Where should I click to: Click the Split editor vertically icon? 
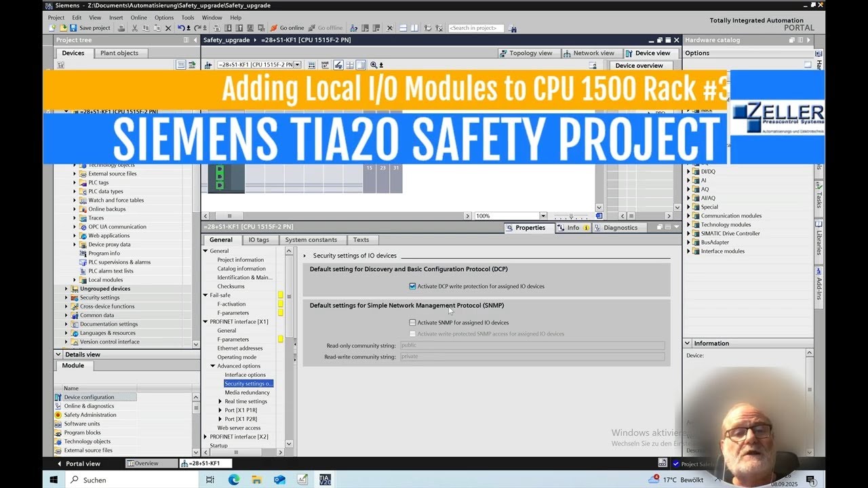(x=414, y=28)
